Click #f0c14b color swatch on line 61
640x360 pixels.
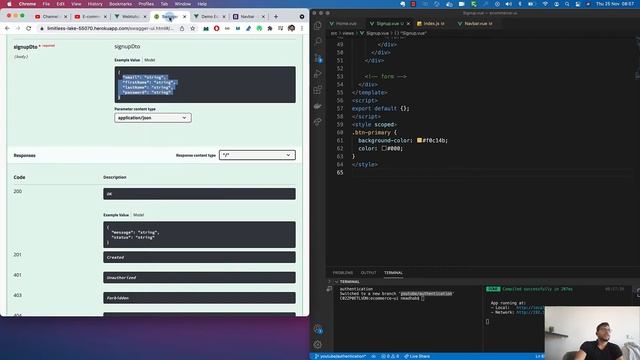tap(419, 140)
